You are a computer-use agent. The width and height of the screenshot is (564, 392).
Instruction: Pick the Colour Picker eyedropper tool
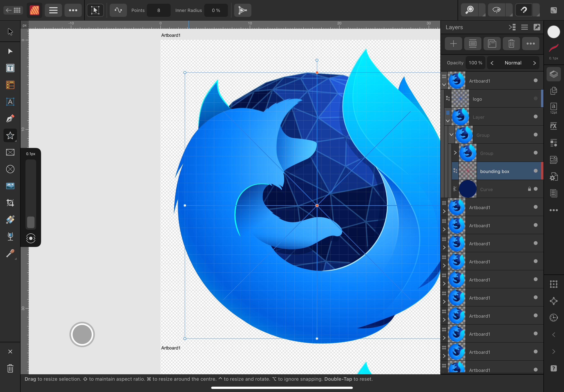point(10,253)
